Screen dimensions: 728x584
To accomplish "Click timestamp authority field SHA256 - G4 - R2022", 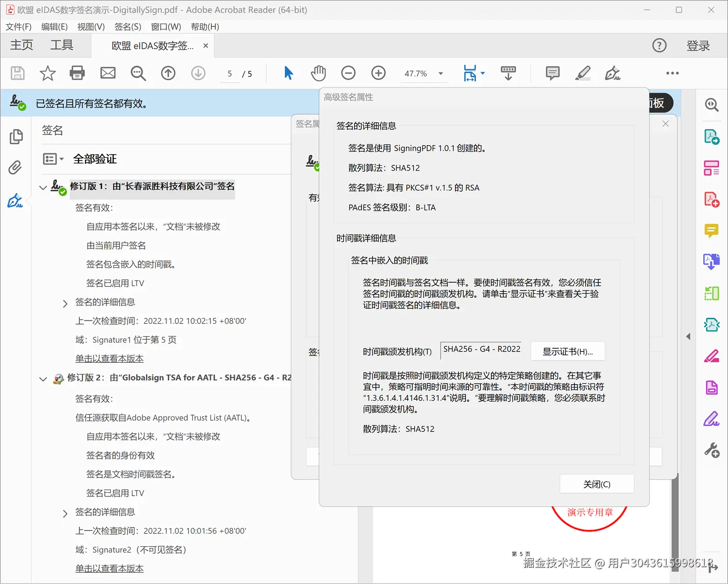I will point(481,350).
